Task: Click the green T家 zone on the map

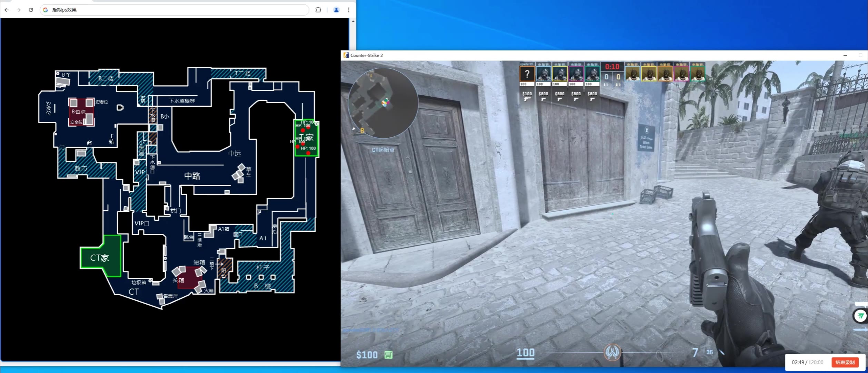Action: point(306,138)
